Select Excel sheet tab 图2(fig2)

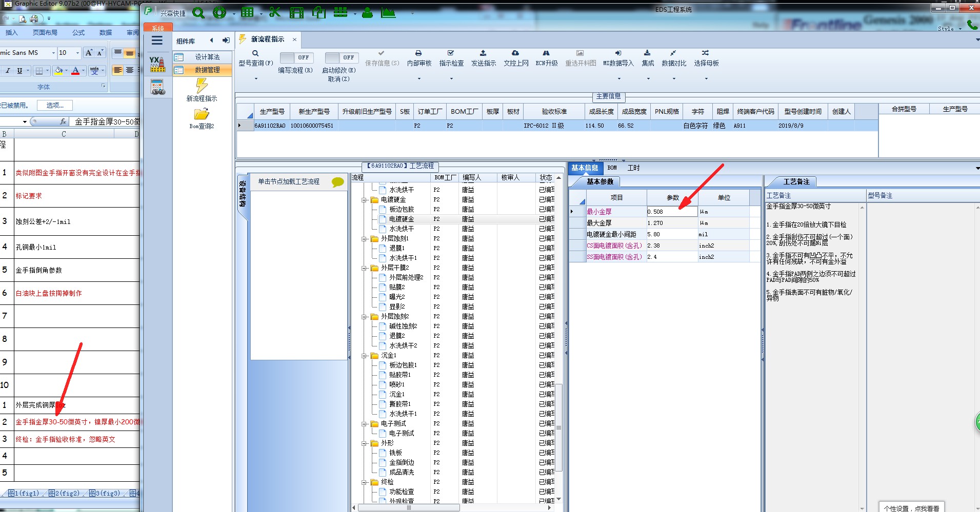(64, 494)
